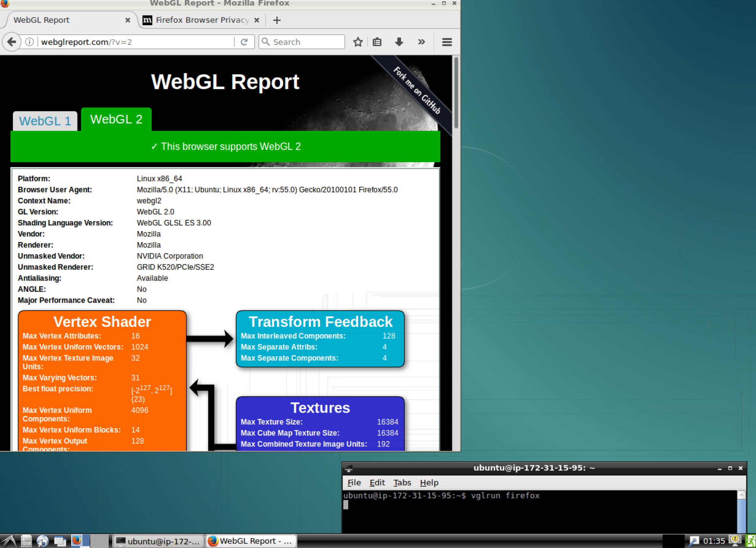
Task: Open file manager from taskbar
Action: coord(26,541)
